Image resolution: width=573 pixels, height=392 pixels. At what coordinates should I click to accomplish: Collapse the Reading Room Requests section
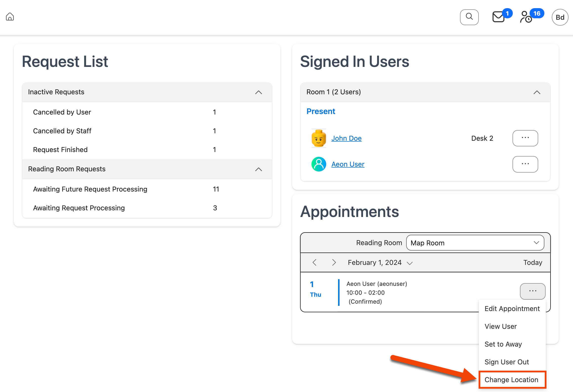258,169
